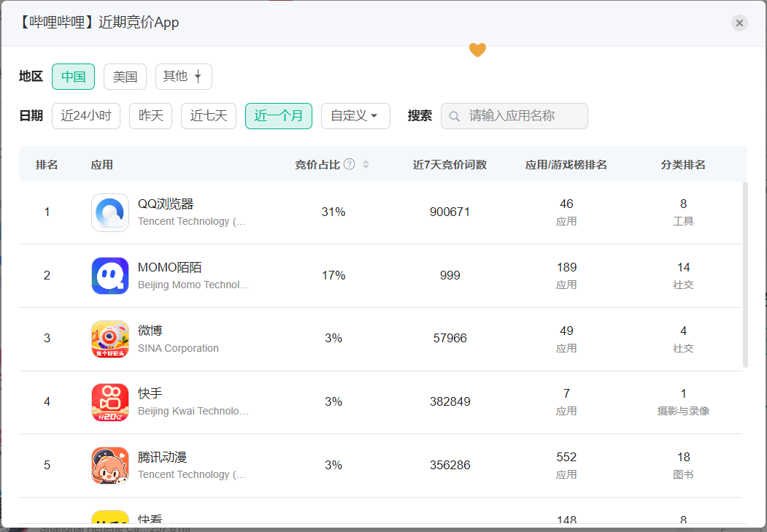Viewport: 767px width, 532px height.
Task: Open the 快手 app name link
Action: 150,394
